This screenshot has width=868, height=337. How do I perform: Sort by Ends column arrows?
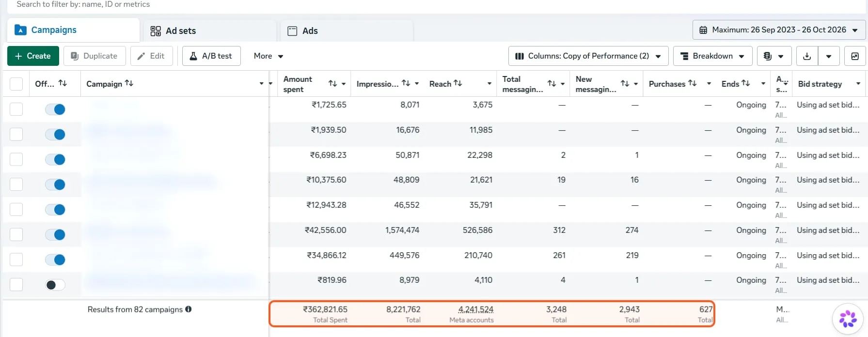coord(745,83)
